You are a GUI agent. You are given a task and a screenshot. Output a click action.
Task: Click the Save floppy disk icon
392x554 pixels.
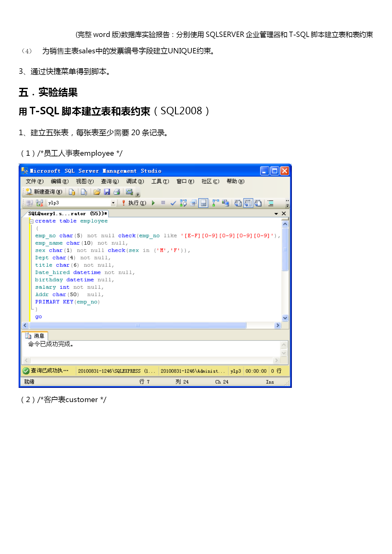tap(107, 192)
